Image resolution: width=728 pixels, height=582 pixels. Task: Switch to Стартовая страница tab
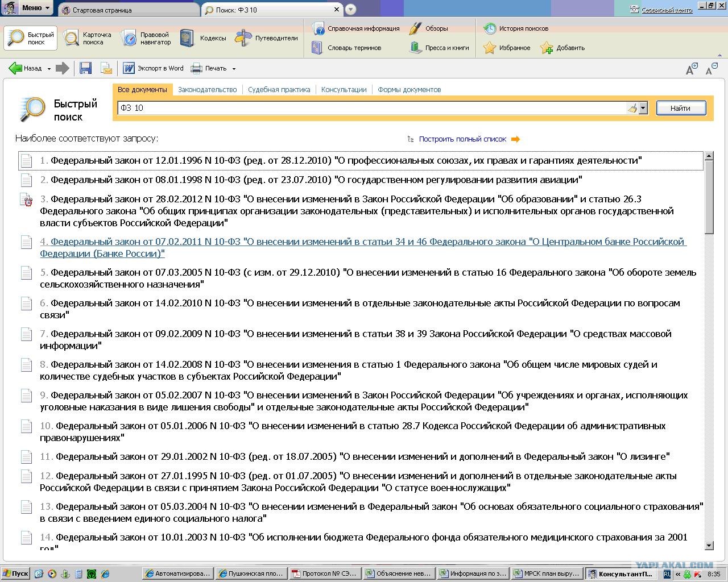[129, 10]
